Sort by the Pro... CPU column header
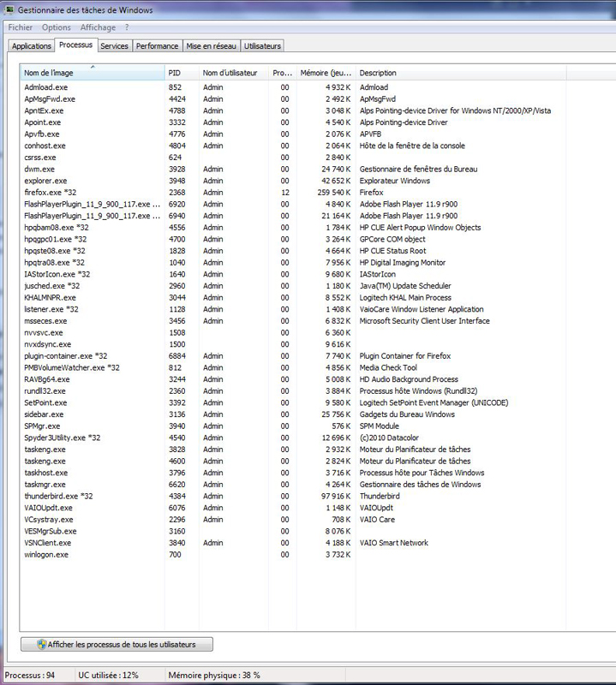 pos(283,73)
